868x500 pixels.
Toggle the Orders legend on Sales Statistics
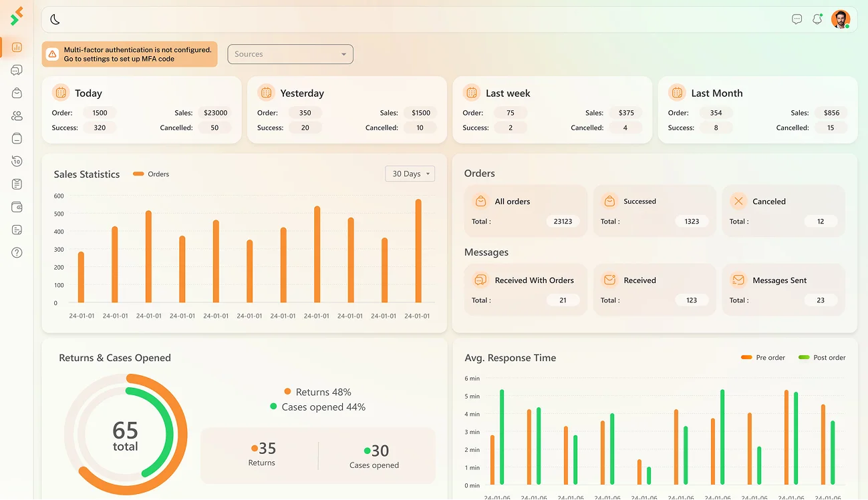[x=151, y=174]
